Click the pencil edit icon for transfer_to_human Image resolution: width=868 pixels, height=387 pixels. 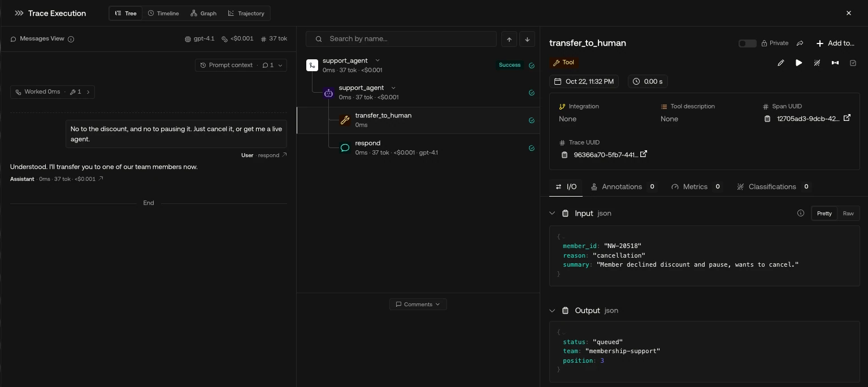pyautogui.click(x=781, y=63)
